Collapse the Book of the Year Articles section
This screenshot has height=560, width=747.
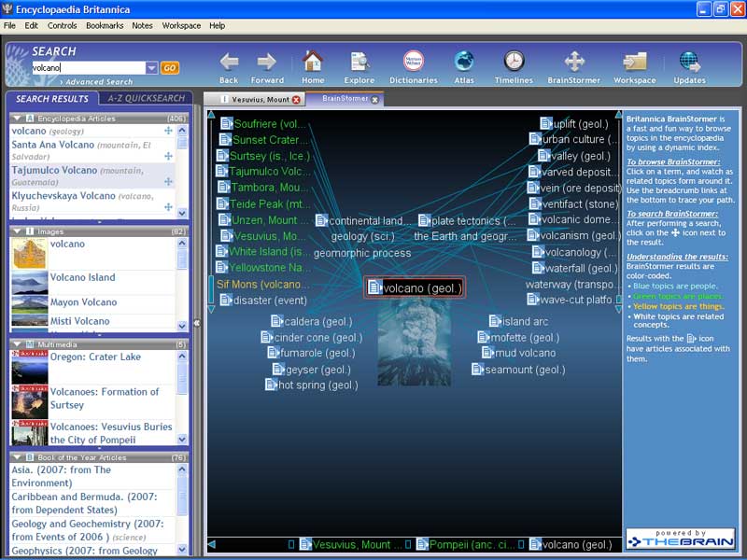coord(16,457)
